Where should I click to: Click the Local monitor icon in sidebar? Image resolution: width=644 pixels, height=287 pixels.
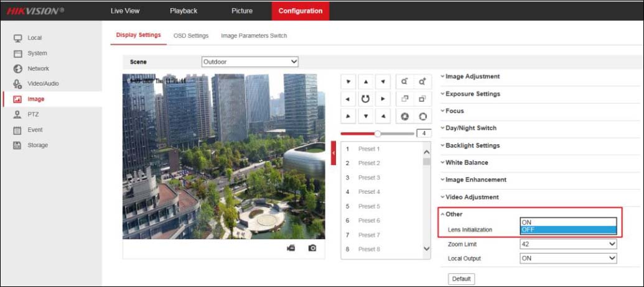pos(17,38)
